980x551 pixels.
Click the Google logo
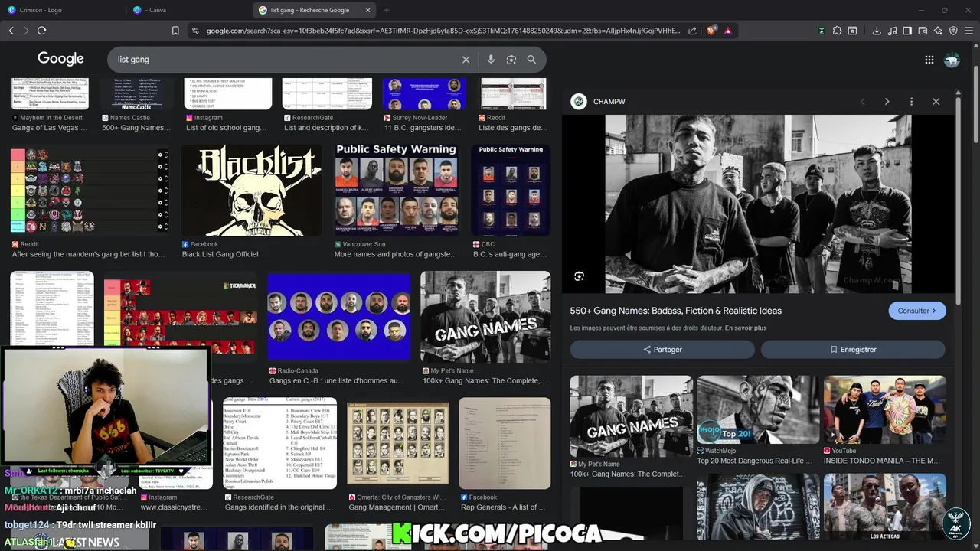60,59
